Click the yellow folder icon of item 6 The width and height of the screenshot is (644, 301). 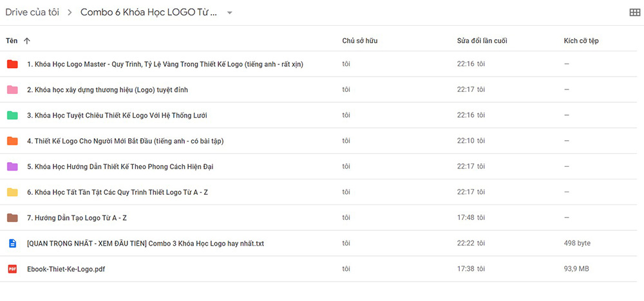pyautogui.click(x=12, y=192)
